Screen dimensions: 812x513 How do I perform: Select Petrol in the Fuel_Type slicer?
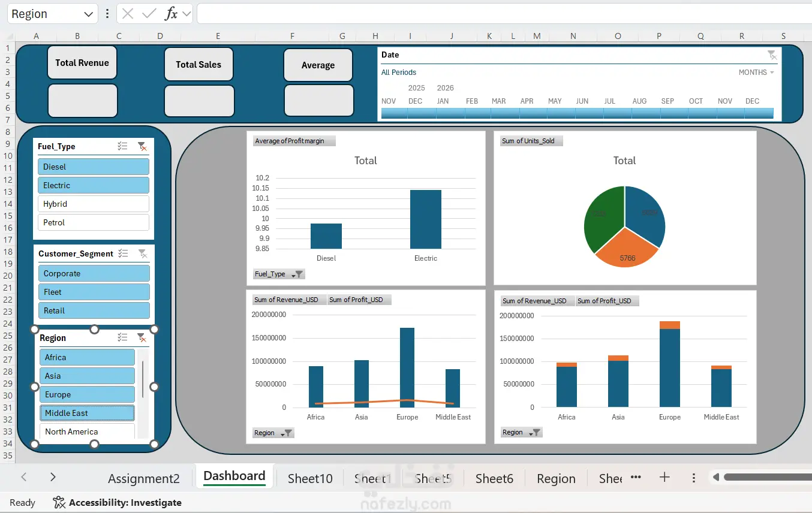point(94,222)
